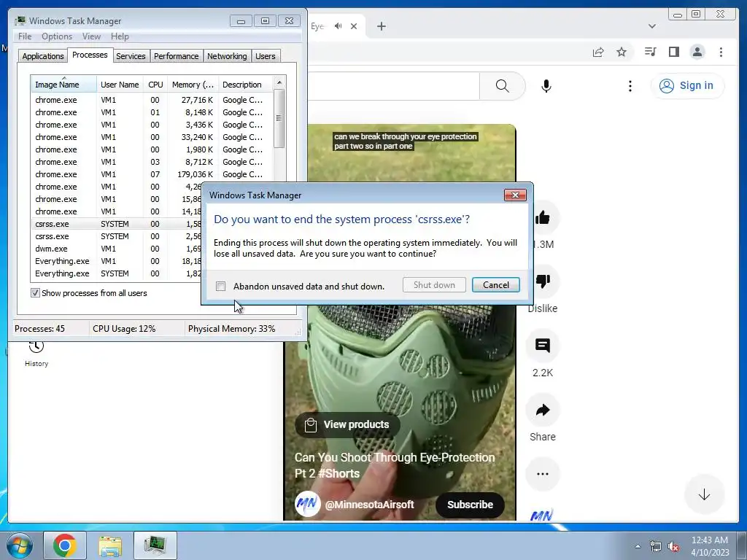Screen dimensions: 747x560
Task: Sort by User Name column header
Action: coord(120,85)
